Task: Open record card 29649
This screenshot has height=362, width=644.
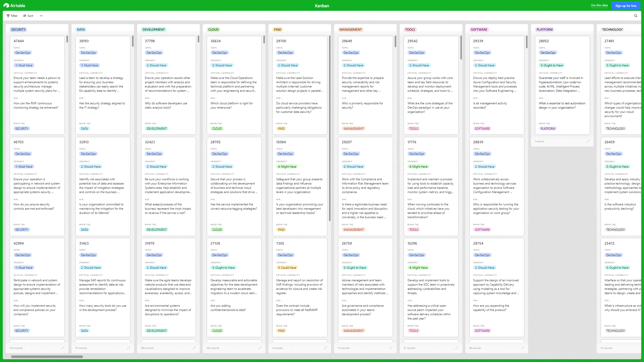Action: (366, 85)
